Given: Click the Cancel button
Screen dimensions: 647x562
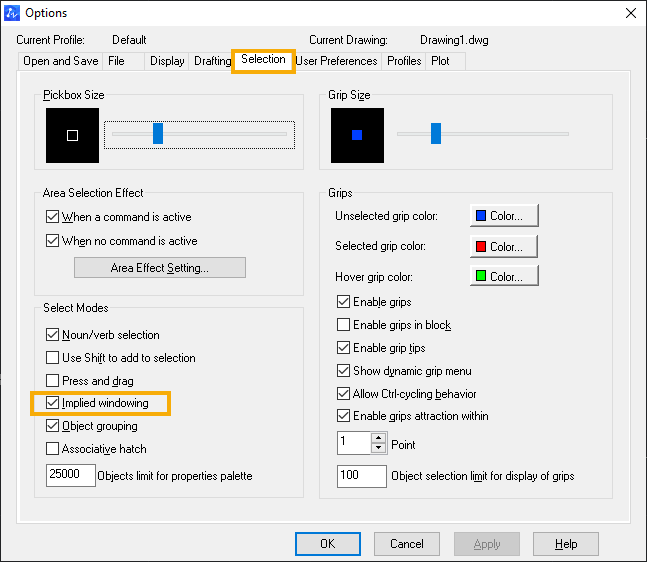Looking at the screenshot, I should point(407,544).
